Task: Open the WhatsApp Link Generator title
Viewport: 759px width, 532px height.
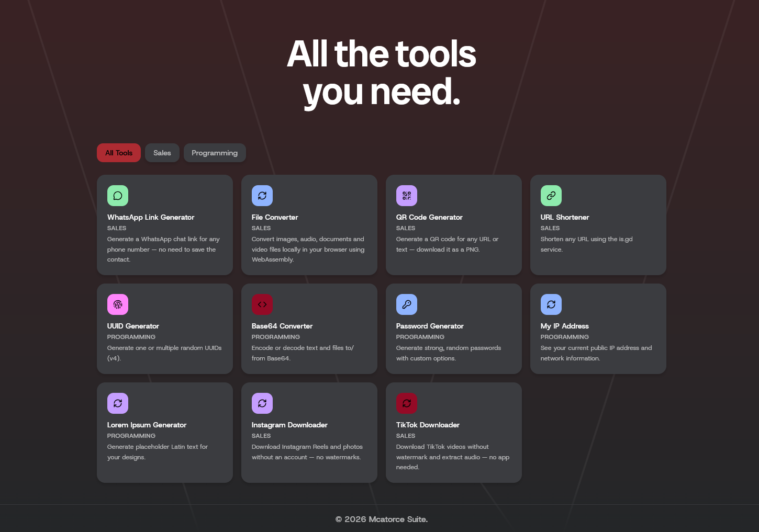Action: click(x=151, y=217)
